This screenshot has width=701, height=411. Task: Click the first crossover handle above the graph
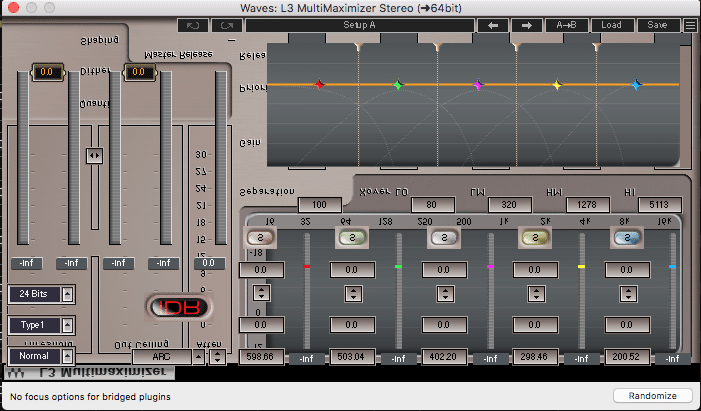358,47
